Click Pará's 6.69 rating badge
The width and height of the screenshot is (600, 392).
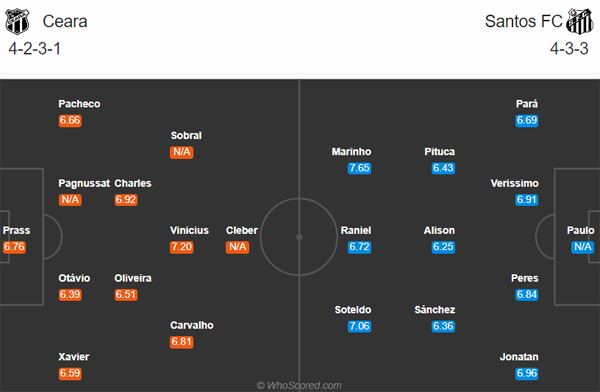point(527,120)
